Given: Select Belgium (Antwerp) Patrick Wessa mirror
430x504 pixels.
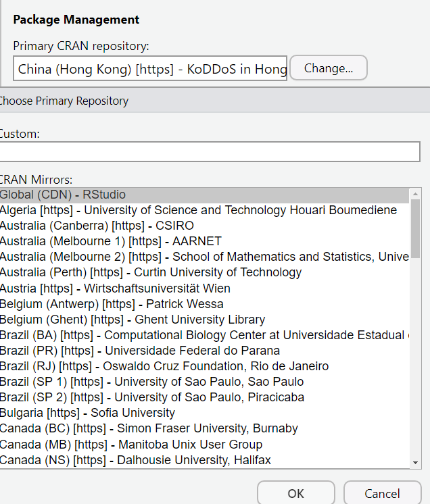Looking at the screenshot, I should (x=205, y=304).
